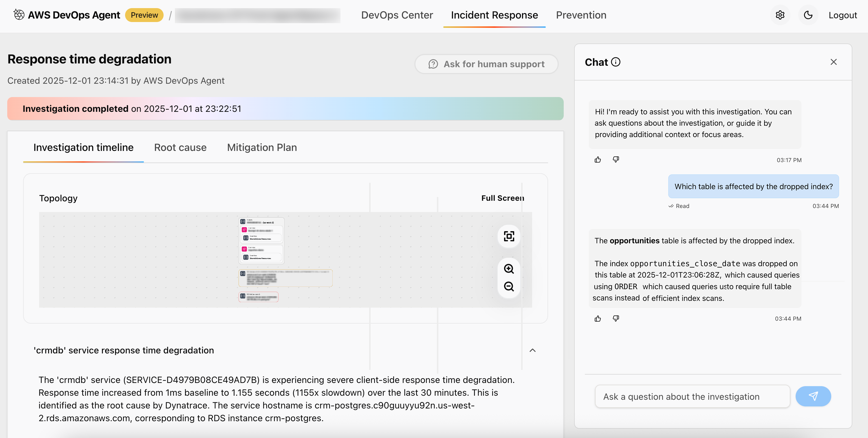Click the fit-to-view icon on the topology

508,236
